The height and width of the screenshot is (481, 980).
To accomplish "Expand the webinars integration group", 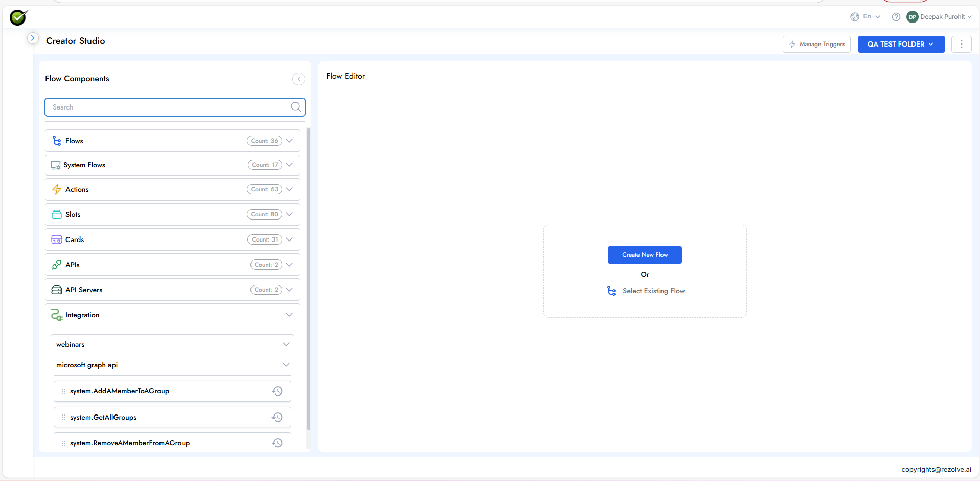I will pos(286,344).
